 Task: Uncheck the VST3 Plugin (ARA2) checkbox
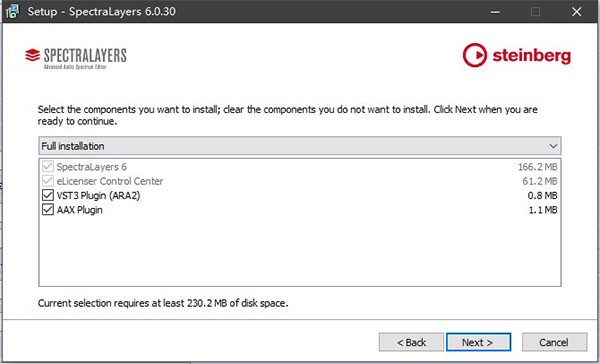tap(48, 195)
